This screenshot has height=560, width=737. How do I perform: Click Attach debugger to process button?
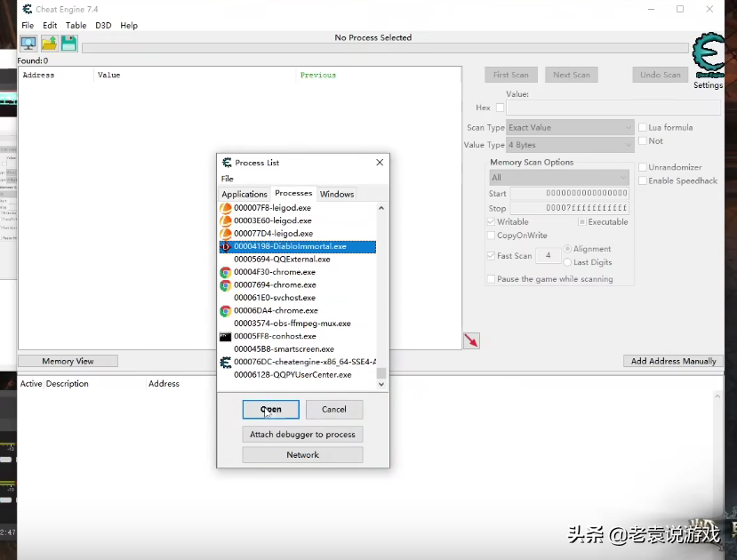302,435
